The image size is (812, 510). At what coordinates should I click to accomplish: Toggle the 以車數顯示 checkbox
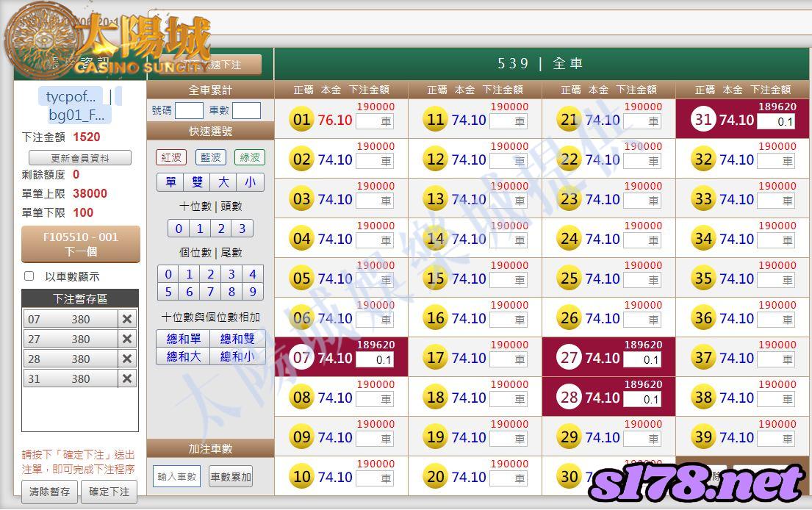[29, 276]
